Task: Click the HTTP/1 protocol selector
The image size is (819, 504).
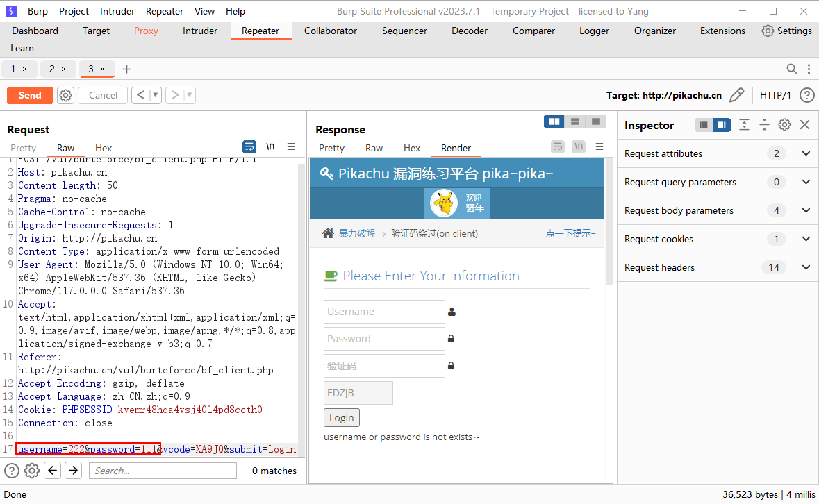Action: pyautogui.click(x=775, y=96)
